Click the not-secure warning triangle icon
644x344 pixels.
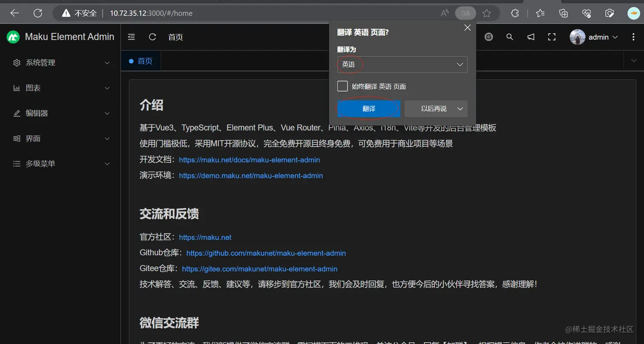click(x=66, y=13)
